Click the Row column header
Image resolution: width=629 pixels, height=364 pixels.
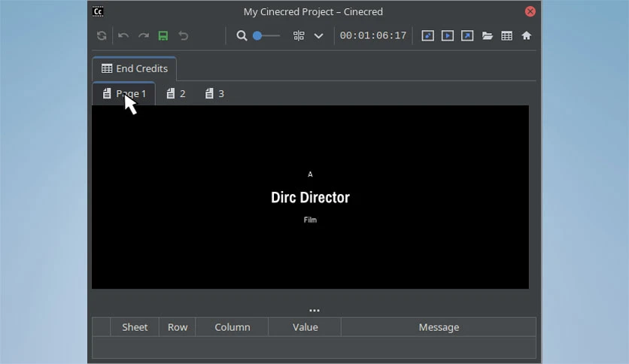[x=178, y=327]
